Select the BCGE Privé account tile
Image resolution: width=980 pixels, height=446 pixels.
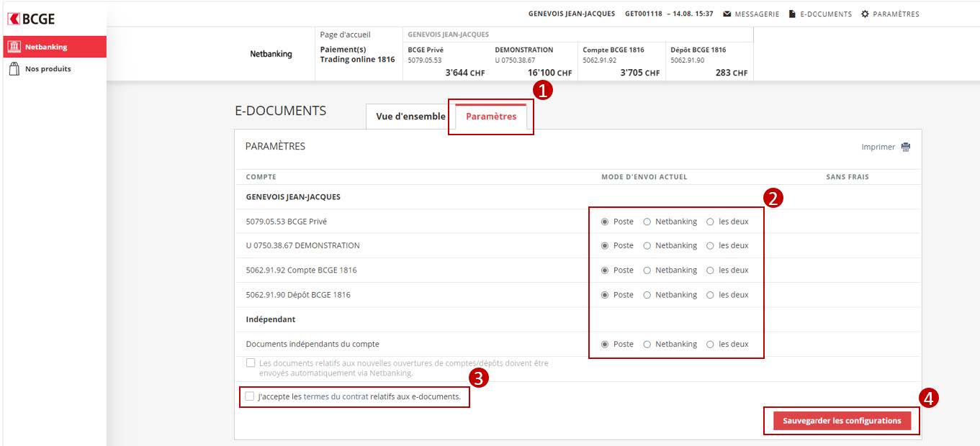[446, 61]
